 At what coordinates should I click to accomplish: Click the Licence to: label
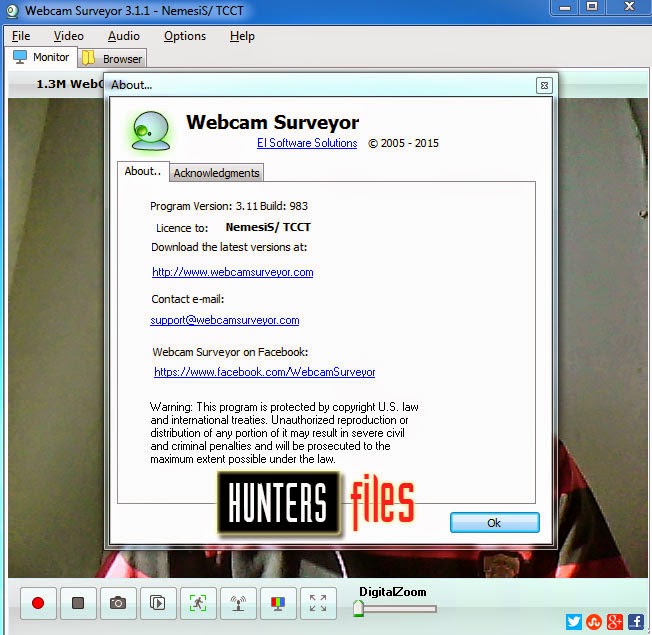(x=182, y=228)
